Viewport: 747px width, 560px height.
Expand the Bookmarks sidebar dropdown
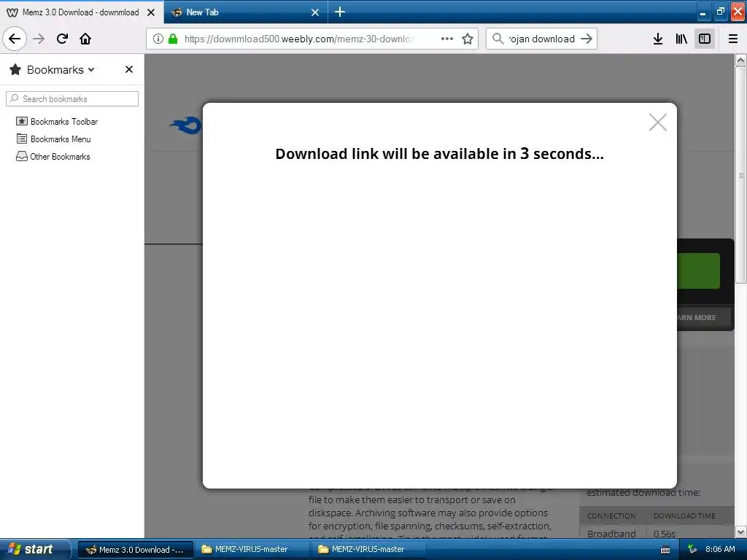click(91, 70)
